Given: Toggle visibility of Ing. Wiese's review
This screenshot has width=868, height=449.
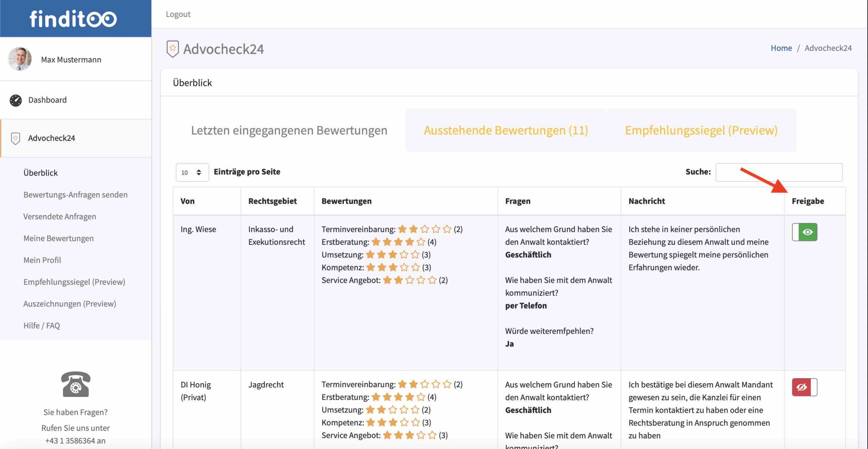Looking at the screenshot, I should 804,232.
